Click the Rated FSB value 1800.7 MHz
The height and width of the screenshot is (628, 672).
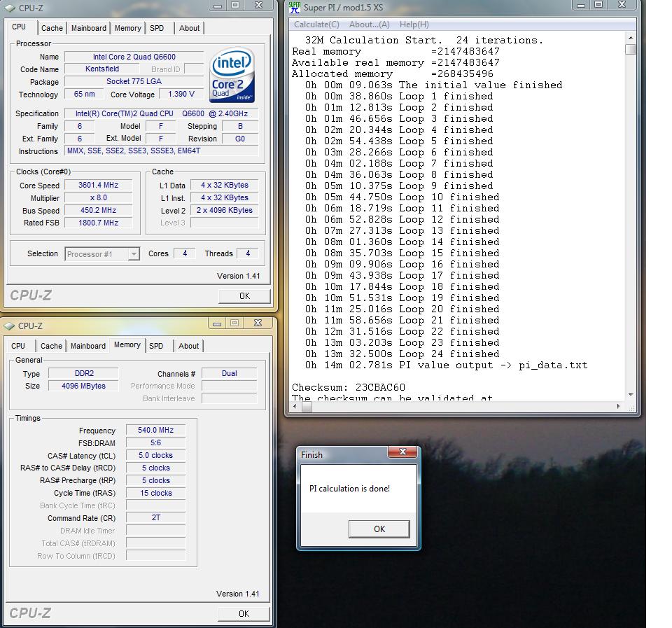click(x=98, y=223)
